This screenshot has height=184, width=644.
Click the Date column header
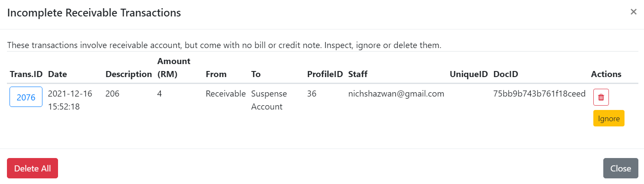[x=58, y=74]
